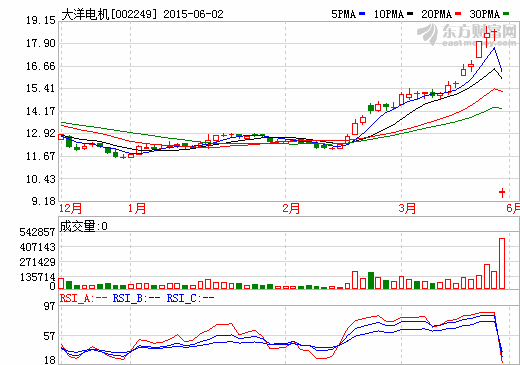Viewport: 520px width, 365px height.
Task: Click the 542857 volume axis label
Action: pyautogui.click(x=37, y=232)
